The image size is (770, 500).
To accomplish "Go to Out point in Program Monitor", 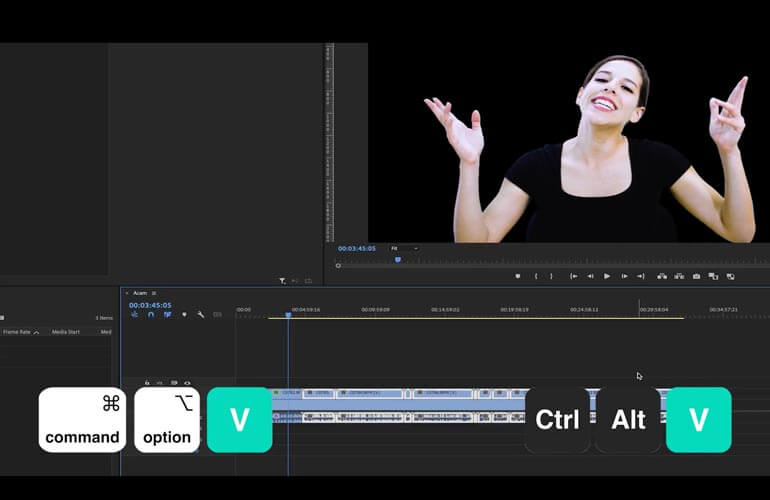I will pyautogui.click(x=641, y=277).
